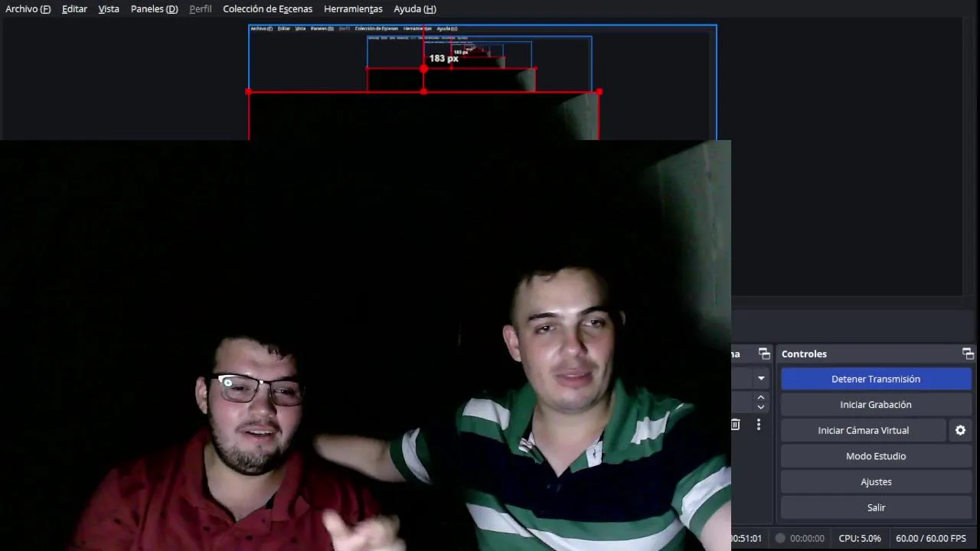This screenshot has height=551, width=980.
Task: Open the Ayuda menu
Action: coord(414,9)
